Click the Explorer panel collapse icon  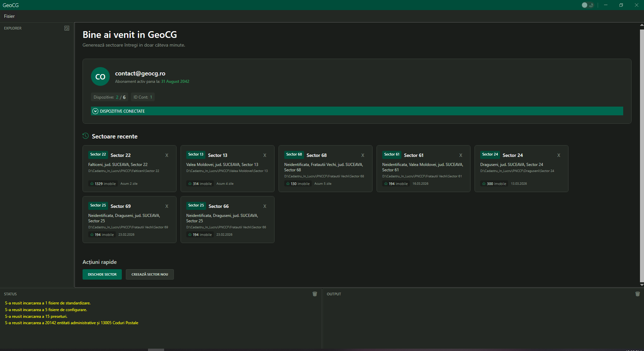(67, 28)
